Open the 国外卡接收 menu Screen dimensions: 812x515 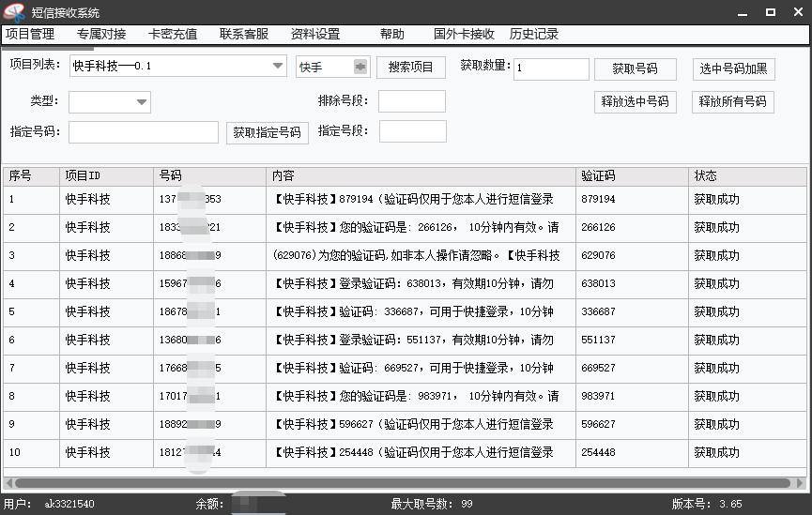click(x=464, y=35)
